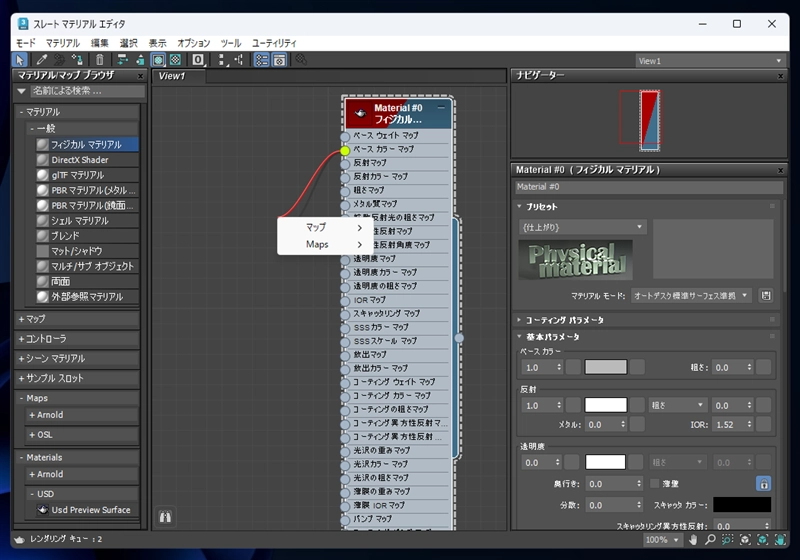Open the マテリアル モード dropdown
The image size is (800, 560).
(691, 295)
